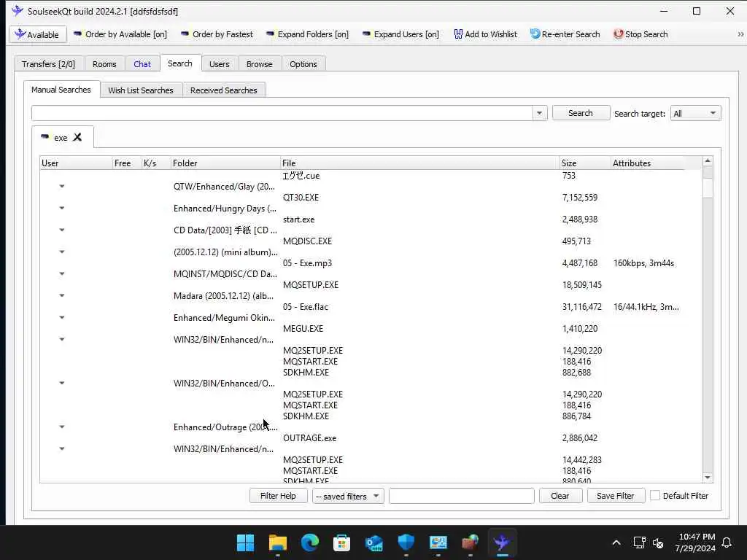Open Microsoft Store from taskbar
Screen dimensions: 747x560
coord(341,542)
